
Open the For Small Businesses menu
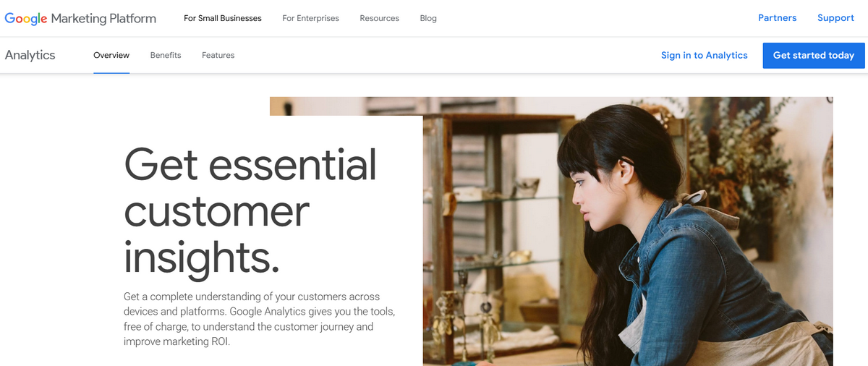click(x=223, y=18)
